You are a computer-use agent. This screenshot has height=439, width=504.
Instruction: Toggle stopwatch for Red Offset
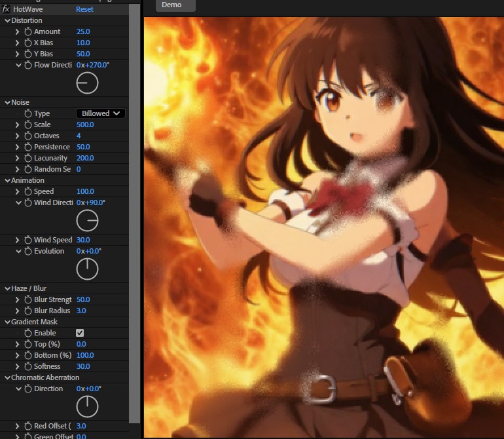(x=28, y=426)
